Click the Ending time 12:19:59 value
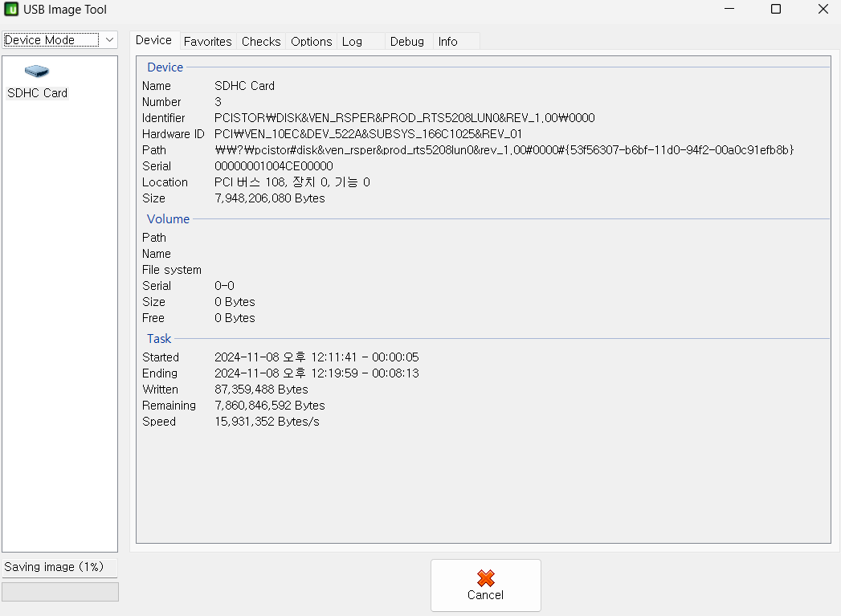Screen dimensions: 841x616 coord(316,373)
